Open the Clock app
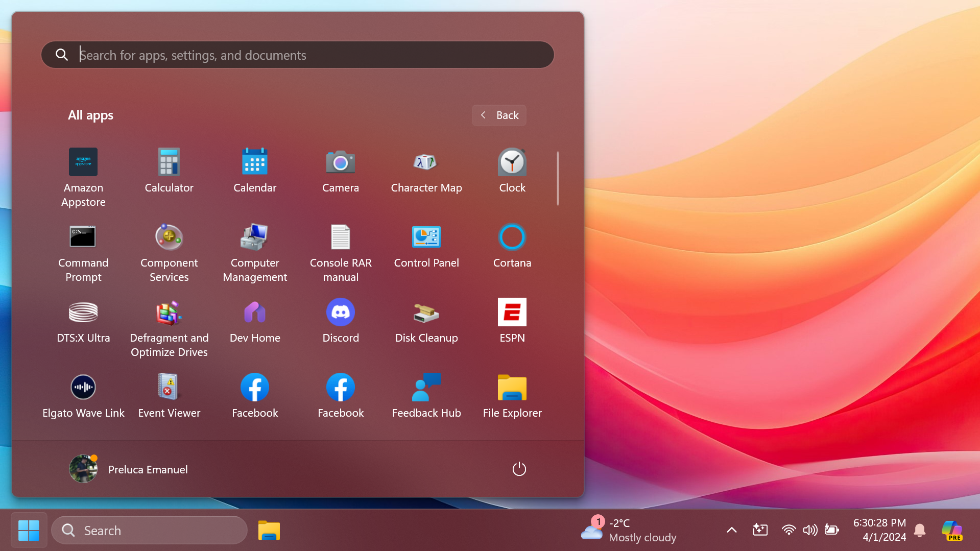This screenshot has width=980, height=551. 512,171
